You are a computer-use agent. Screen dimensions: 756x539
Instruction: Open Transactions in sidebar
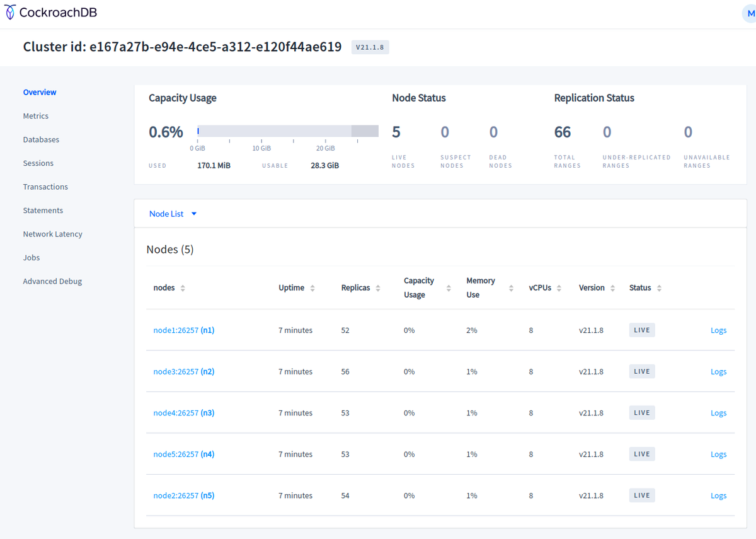click(x=45, y=187)
